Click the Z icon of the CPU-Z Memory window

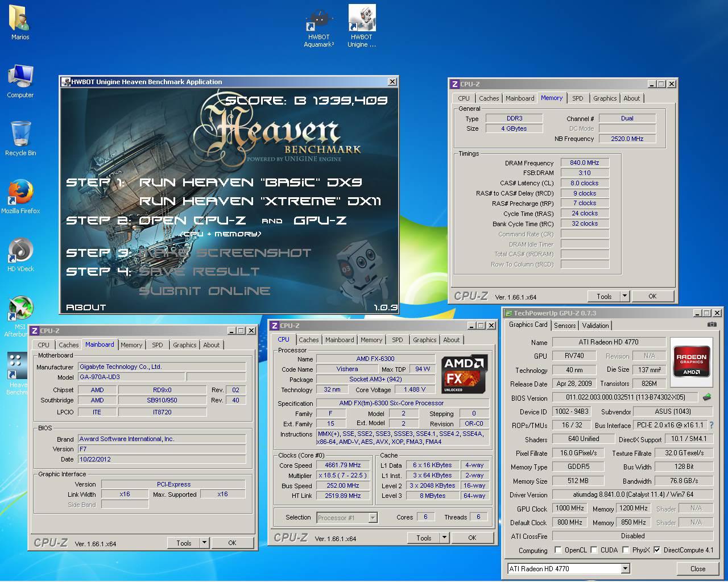454,84
